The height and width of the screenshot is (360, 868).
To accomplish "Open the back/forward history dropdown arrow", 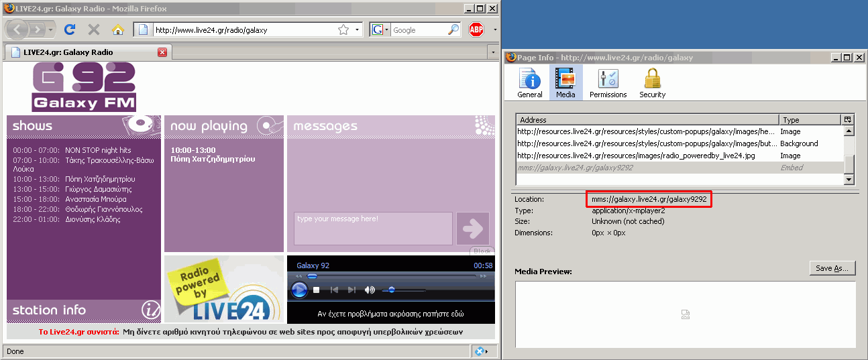I will 50,29.
